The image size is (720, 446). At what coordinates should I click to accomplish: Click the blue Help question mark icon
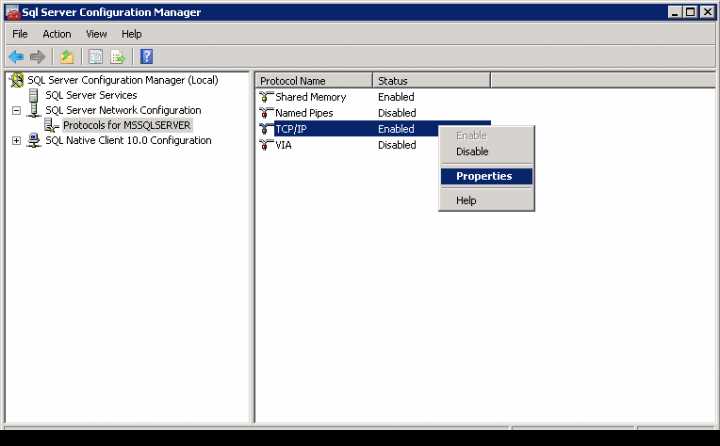coord(146,57)
